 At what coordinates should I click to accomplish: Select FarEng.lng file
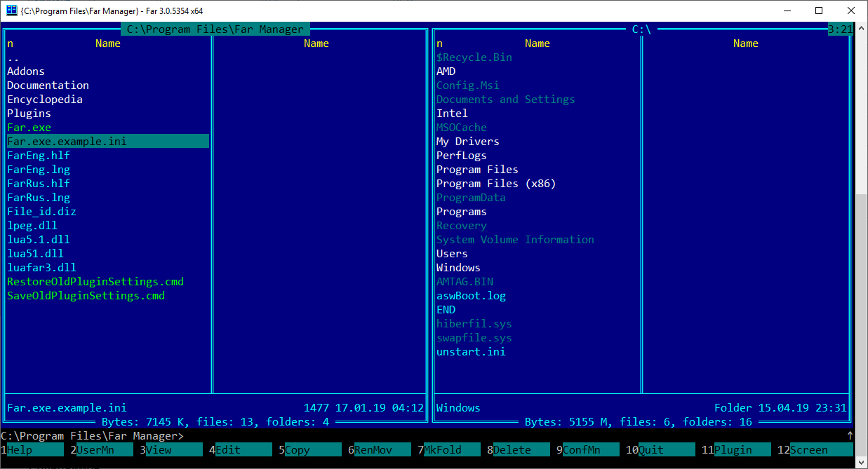[x=39, y=170]
